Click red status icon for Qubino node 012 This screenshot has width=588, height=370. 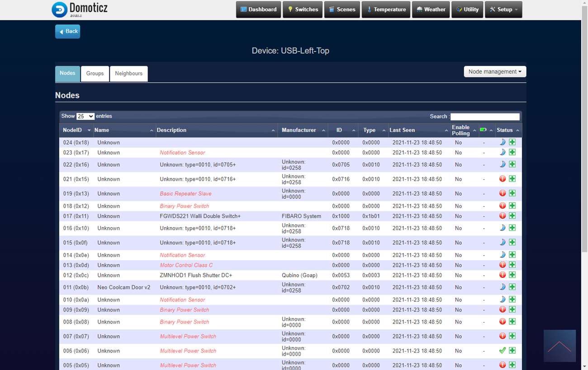(502, 275)
